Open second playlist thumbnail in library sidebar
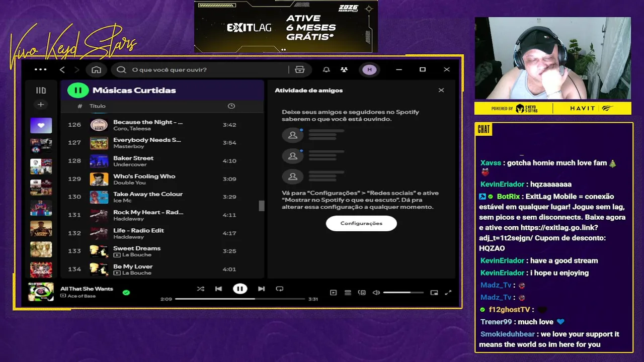Image resolution: width=644 pixels, height=362 pixels. point(41,146)
